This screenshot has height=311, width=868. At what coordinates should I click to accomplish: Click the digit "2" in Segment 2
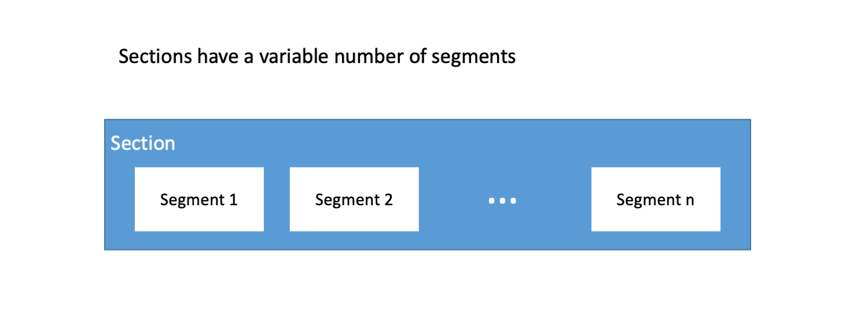coord(388,200)
